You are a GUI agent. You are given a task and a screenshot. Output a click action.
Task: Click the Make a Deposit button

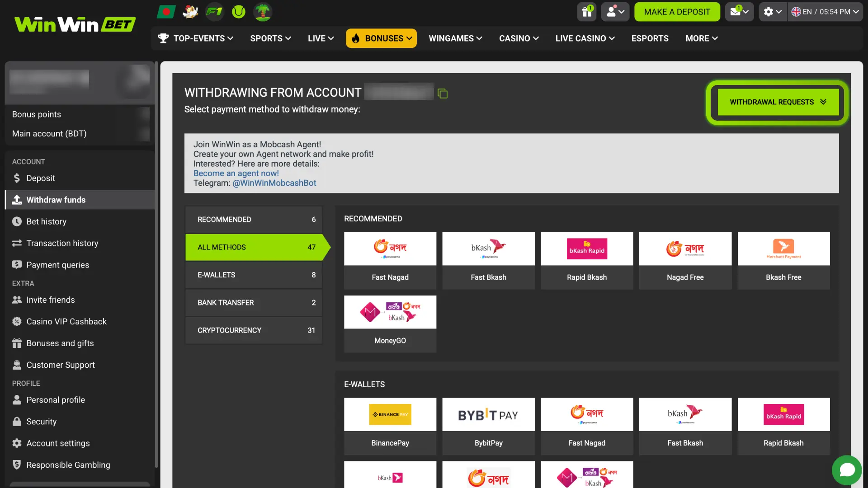pos(677,12)
